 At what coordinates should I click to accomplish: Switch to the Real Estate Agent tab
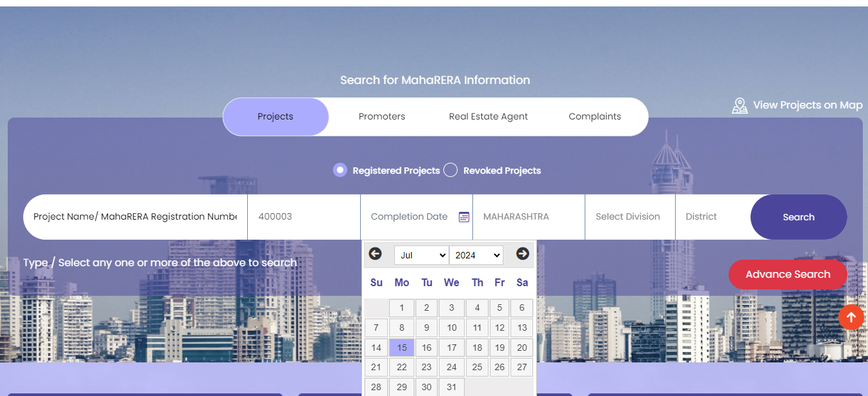tap(489, 117)
